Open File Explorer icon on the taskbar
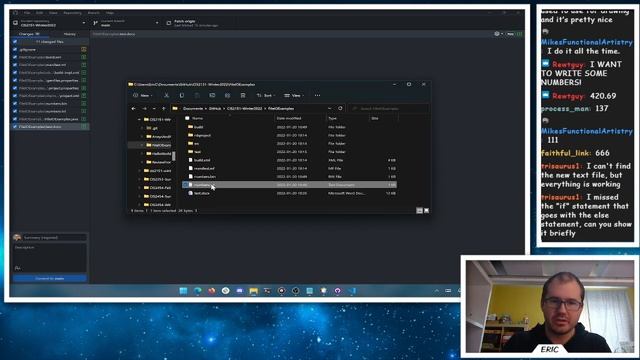The height and width of the screenshot is (360, 640). pos(253,291)
